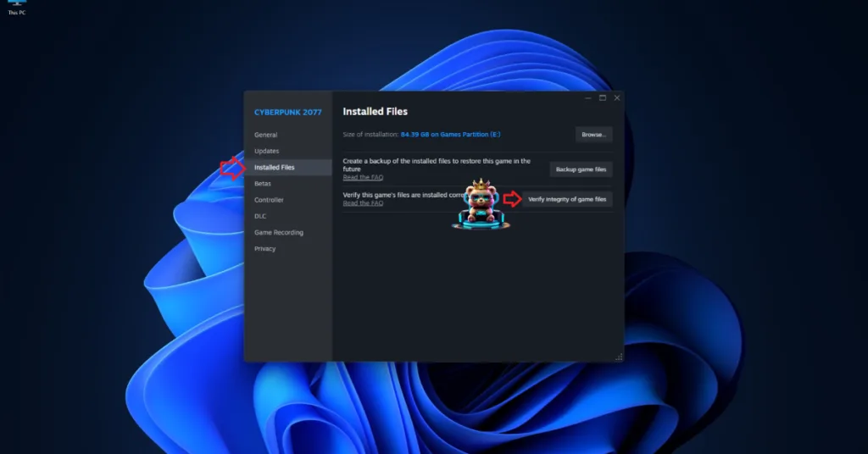868x454 pixels.
Task: Click the Cyberpunk 2077 title
Action: point(288,113)
